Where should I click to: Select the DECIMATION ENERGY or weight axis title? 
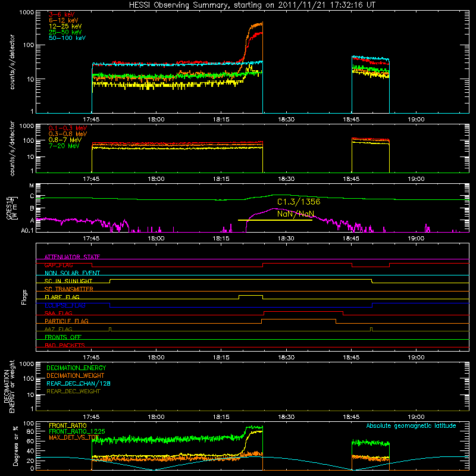coord(9,386)
